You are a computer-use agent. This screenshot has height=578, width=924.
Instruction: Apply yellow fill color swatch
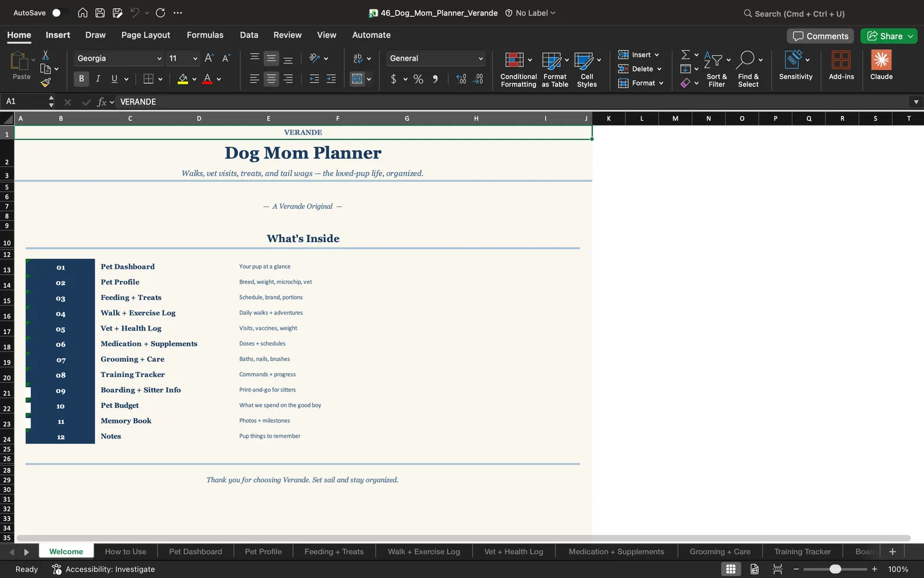(182, 79)
